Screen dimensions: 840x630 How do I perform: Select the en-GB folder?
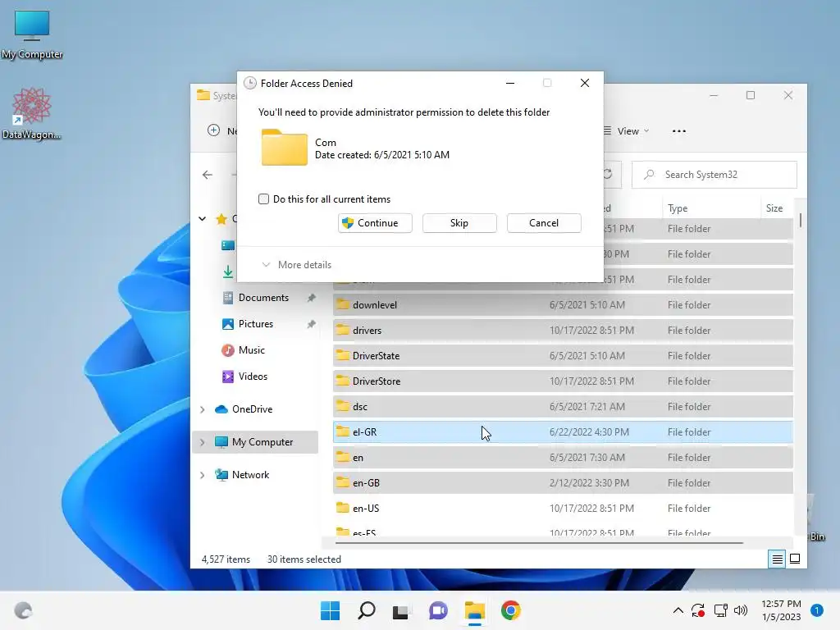pyautogui.click(x=563, y=483)
